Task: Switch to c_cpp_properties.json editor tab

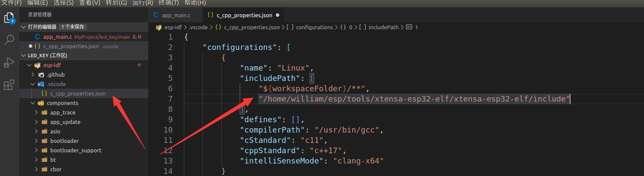Action: click(244, 15)
